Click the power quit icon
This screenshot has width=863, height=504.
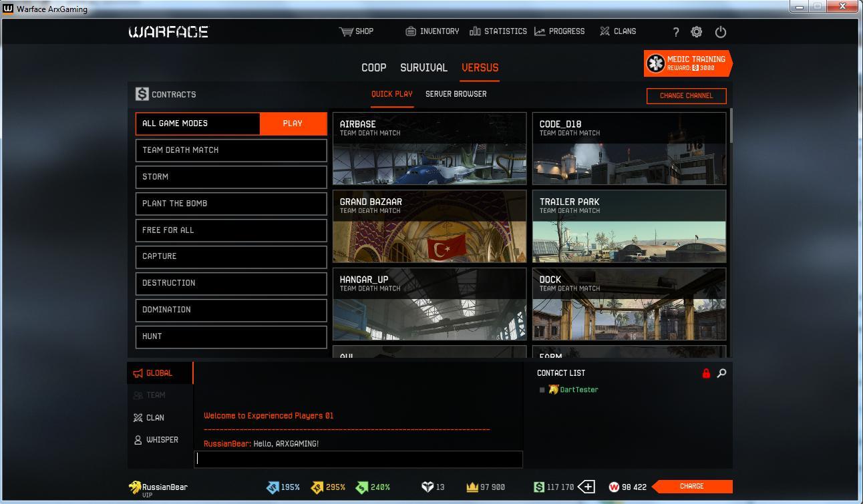[721, 32]
